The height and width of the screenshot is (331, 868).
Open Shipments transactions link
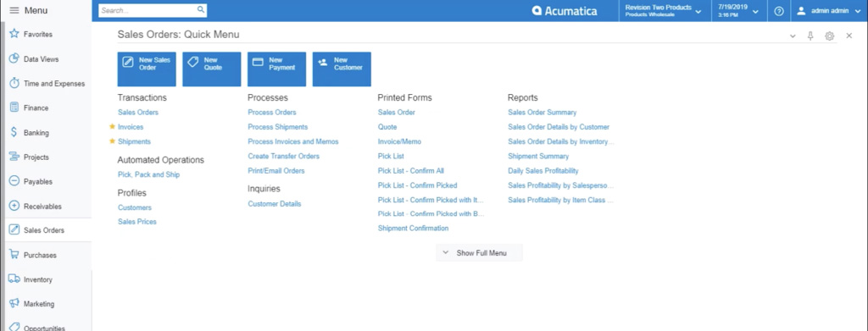[134, 141]
